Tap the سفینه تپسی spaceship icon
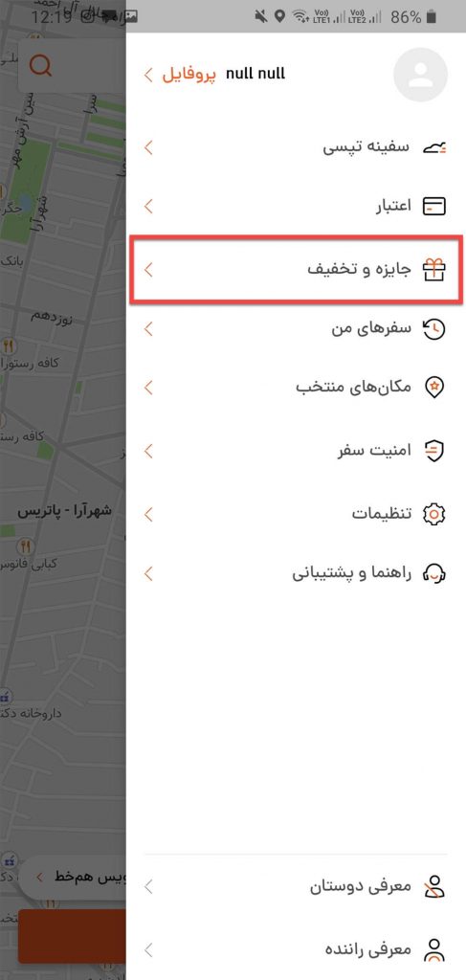 coord(434,147)
